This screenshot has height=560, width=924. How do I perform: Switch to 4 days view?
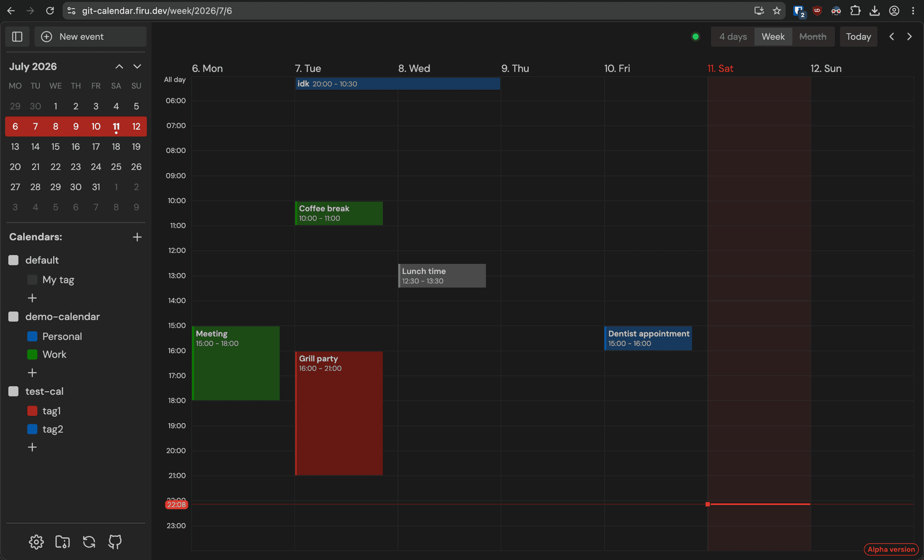pos(733,37)
